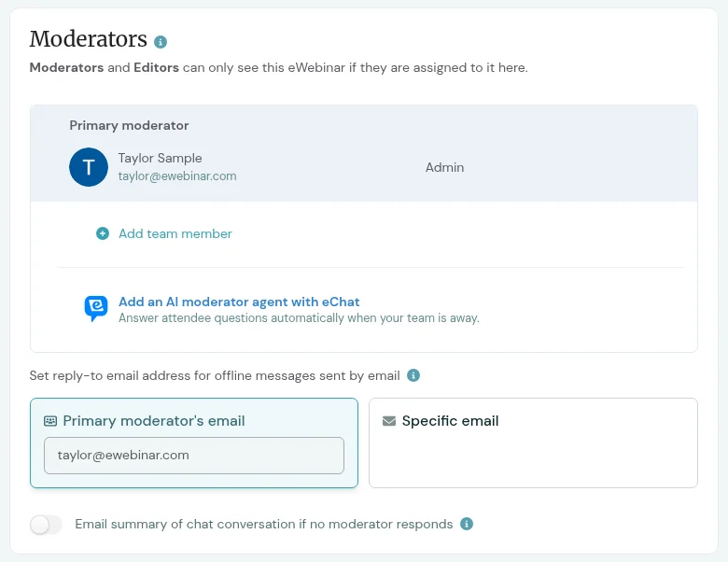Click the 'Set reply-to email address' label
The width and height of the screenshot is (728, 562).
215,375
